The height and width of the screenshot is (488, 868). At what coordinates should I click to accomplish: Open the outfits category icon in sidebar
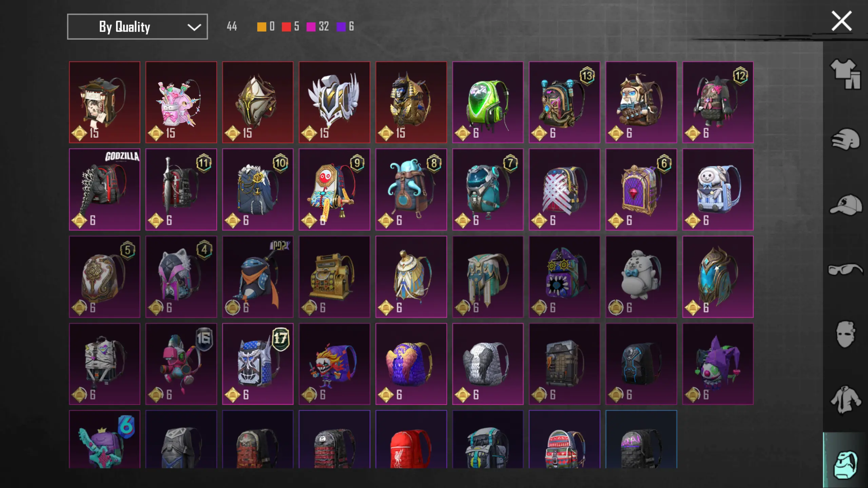pos(846,74)
